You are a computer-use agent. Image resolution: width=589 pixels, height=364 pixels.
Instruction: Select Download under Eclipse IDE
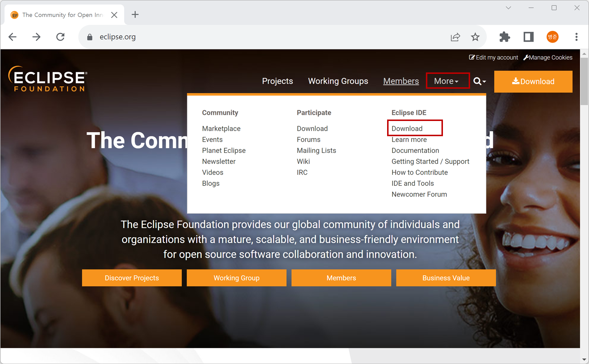[x=407, y=129]
